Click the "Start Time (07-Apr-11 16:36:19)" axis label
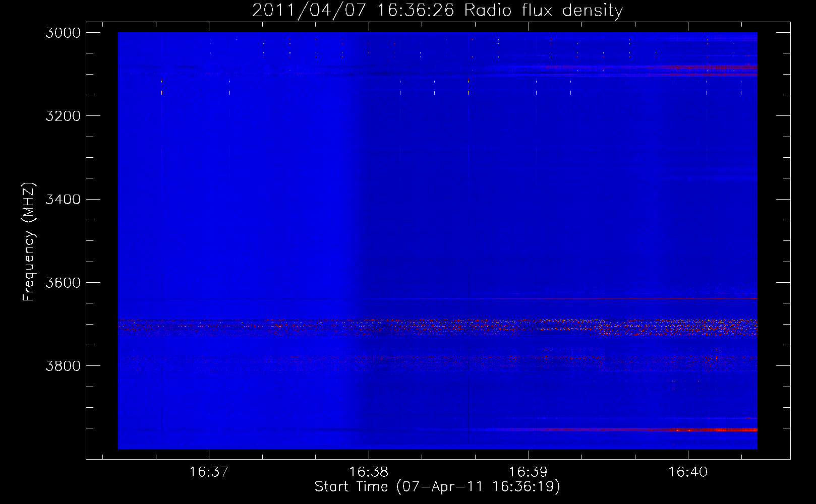The image size is (816, 504). pyautogui.click(x=437, y=487)
